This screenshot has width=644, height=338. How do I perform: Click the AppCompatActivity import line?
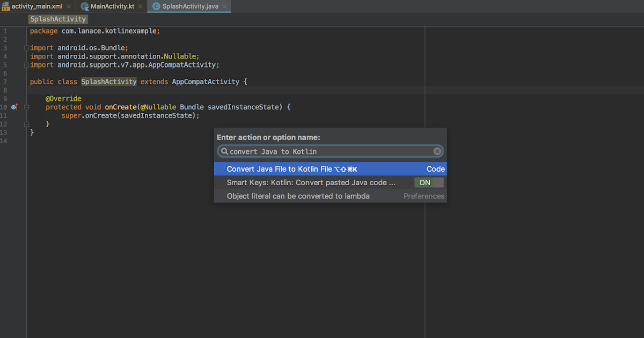125,65
